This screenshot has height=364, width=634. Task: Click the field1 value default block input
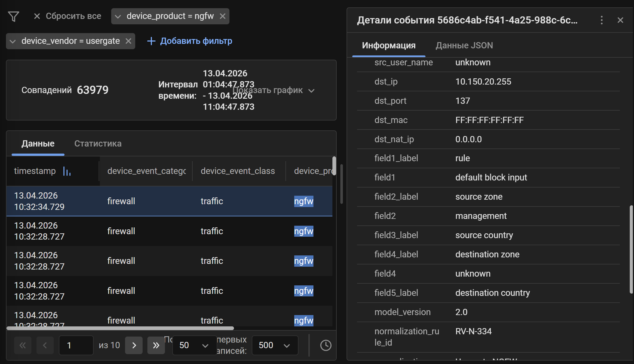491,177
